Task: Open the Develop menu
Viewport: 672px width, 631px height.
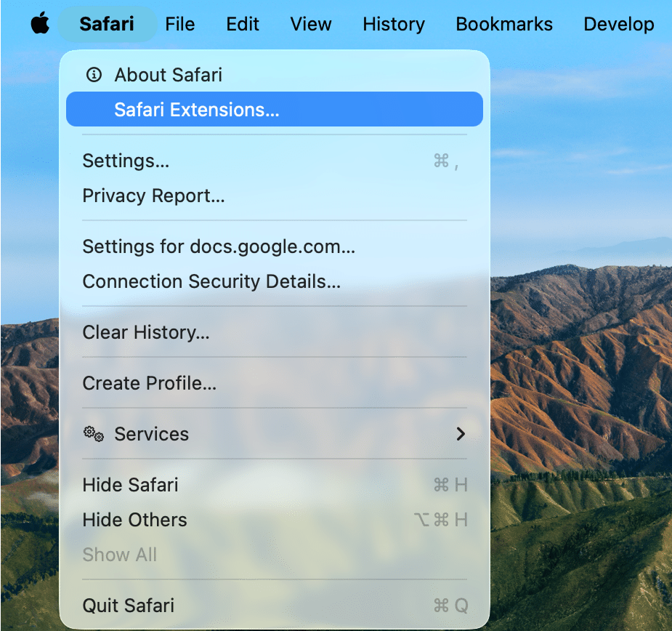Action: 619,24
